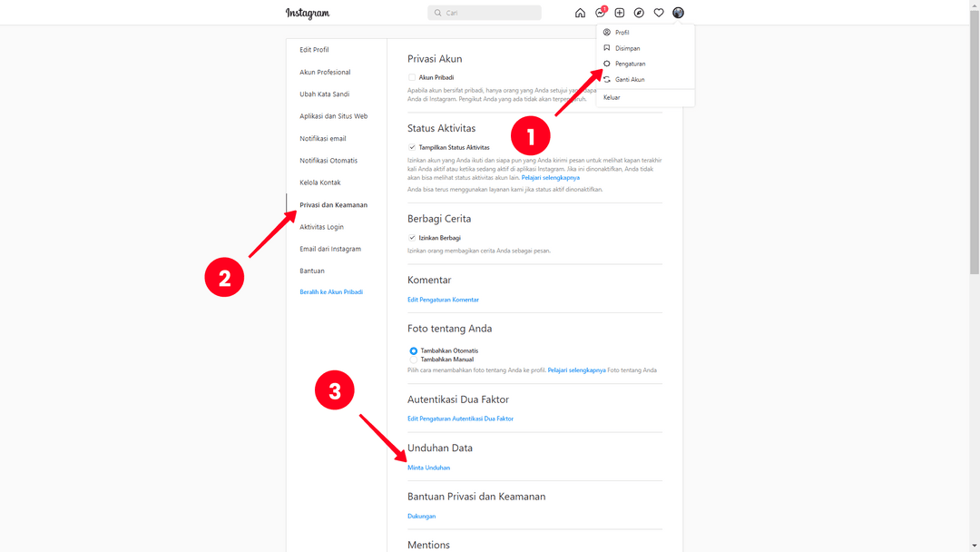The image size is (980, 552).
Task: Open Notifikasi email section
Action: [x=322, y=138]
